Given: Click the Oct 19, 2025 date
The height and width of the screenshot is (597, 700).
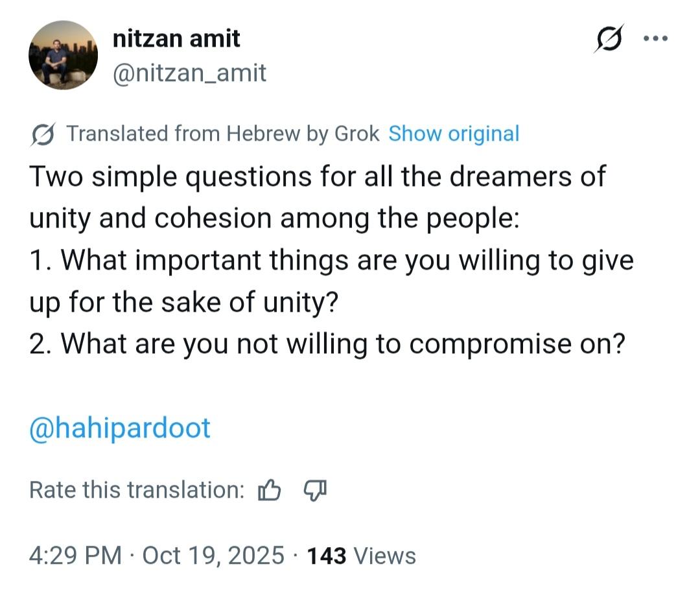Looking at the screenshot, I should tap(213, 556).
